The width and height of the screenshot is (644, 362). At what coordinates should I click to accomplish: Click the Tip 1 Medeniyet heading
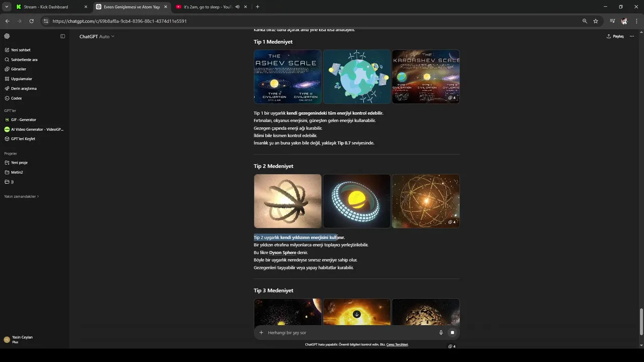coord(273,42)
